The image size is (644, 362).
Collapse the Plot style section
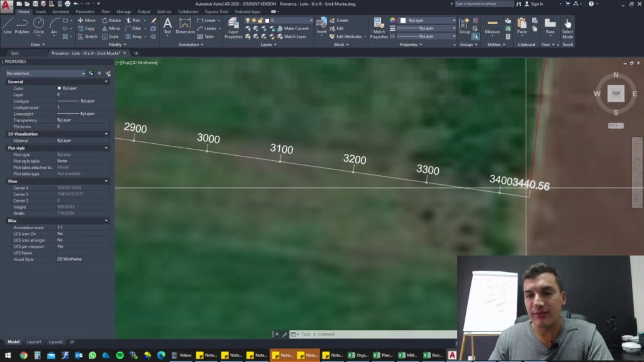[x=106, y=148]
